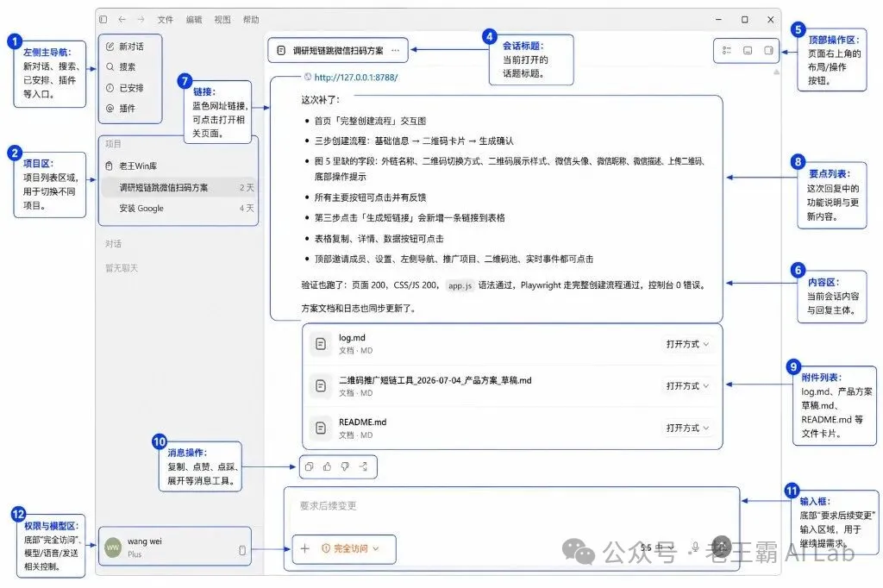Viewport: 883px width, 588px height.
Task: Open the 已安排 scheduled section
Action: [125, 88]
